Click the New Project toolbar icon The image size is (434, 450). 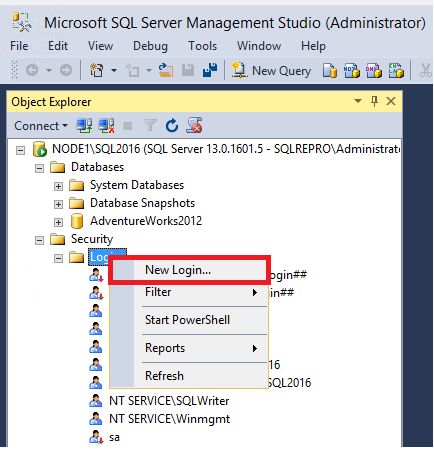(x=96, y=70)
